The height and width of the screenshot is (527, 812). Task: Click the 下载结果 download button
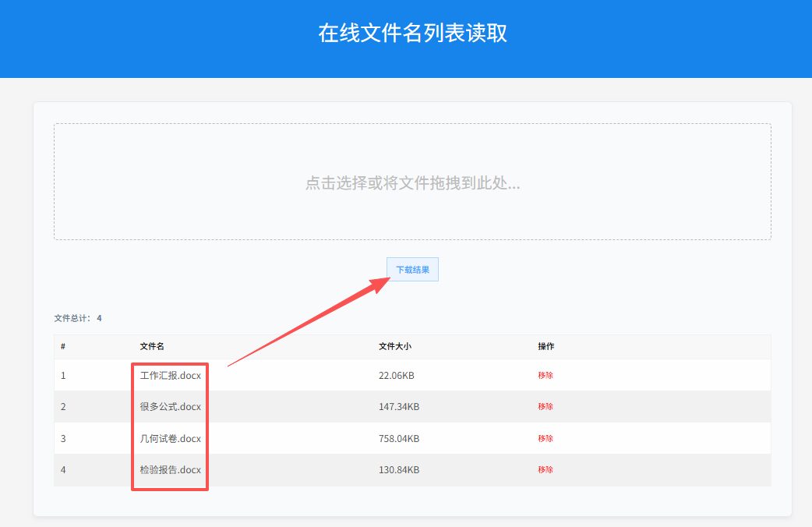coord(411,268)
